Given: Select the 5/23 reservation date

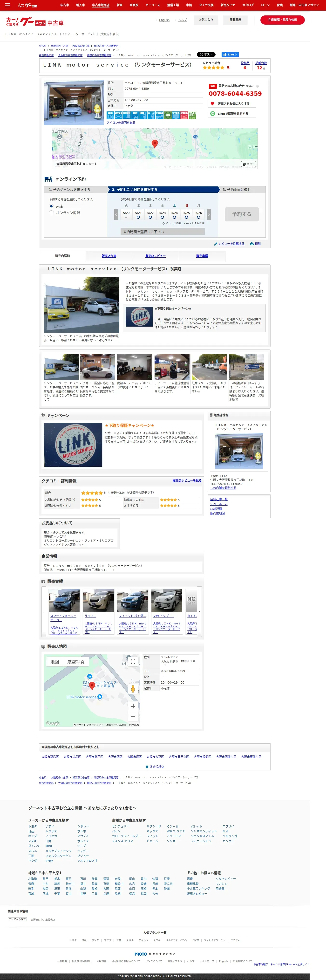Looking at the screenshot, I should coord(163,215).
